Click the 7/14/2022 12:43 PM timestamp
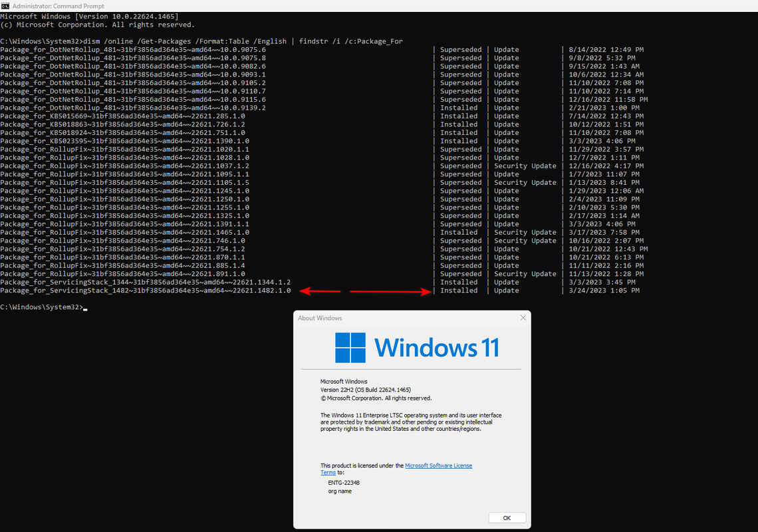The width and height of the screenshot is (758, 532). [x=606, y=116]
